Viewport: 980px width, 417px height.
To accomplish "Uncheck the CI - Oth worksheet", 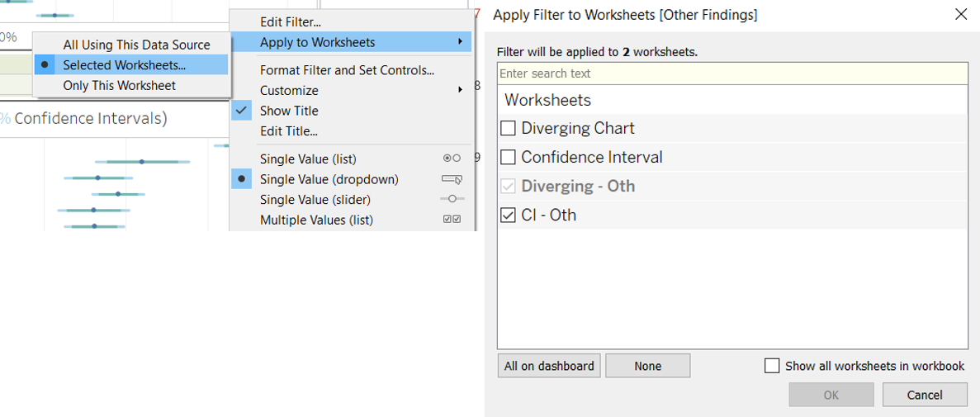I will [509, 216].
